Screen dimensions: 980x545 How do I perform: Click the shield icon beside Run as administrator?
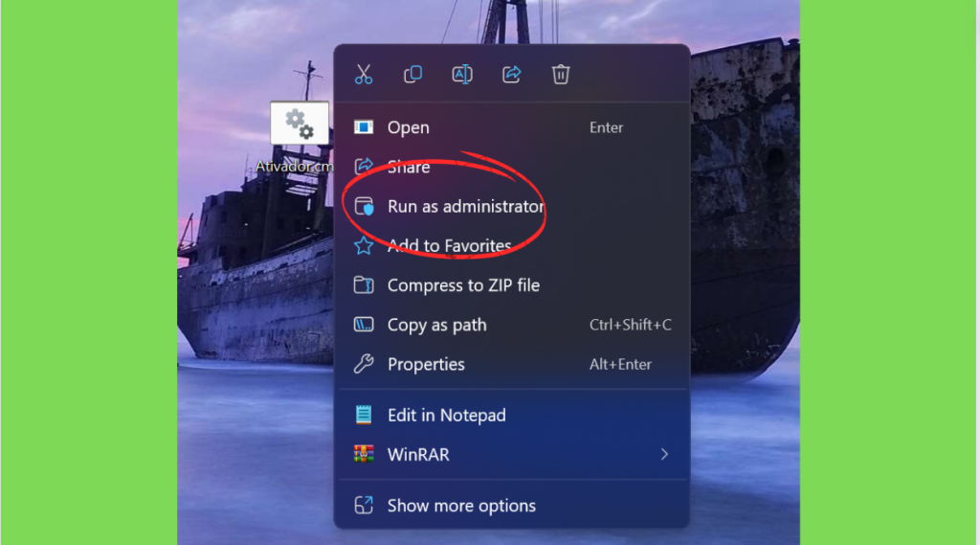(x=364, y=207)
